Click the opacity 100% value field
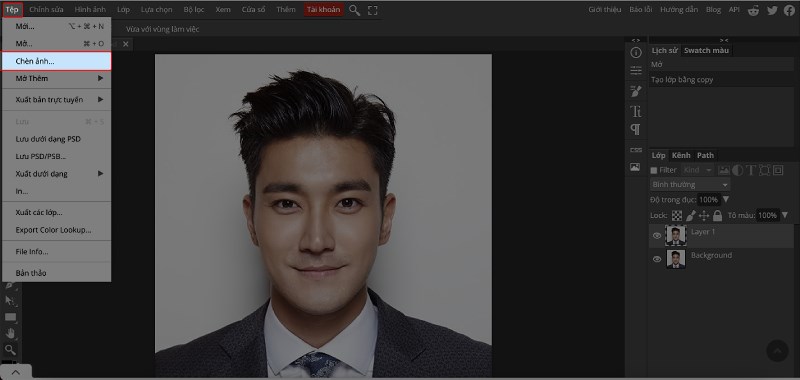Image resolution: width=800 pixels, height=380 pixels. pyautogui.click(x=709, y=199)
